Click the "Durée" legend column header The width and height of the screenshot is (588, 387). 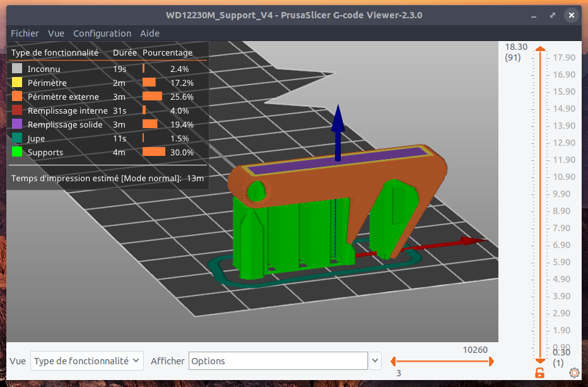125,52
